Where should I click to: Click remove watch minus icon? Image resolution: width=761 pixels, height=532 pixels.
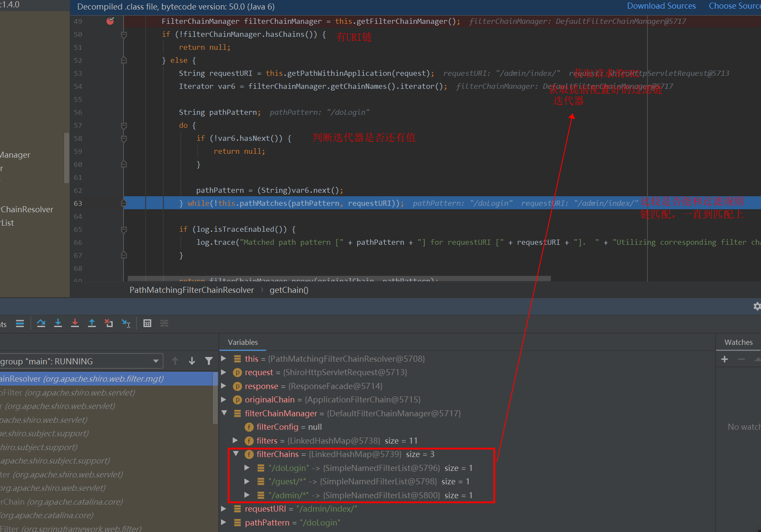tap(741, 359)
